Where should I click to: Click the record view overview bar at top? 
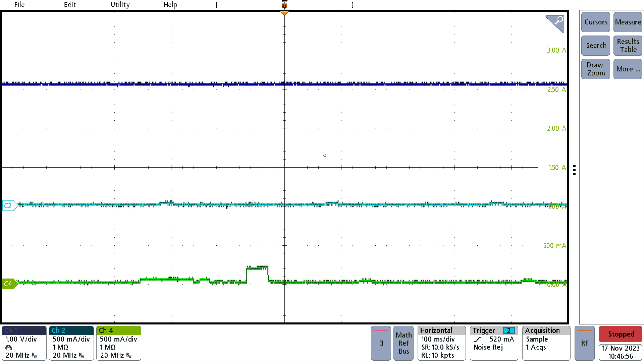(x=284, y=5)
